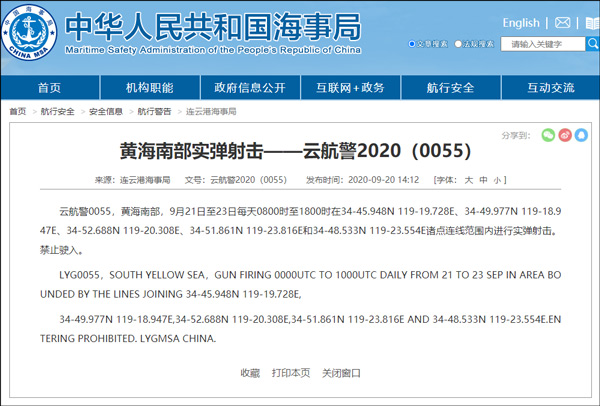Go to 连云港海事局 in the breadcrumb

(211, 111)
